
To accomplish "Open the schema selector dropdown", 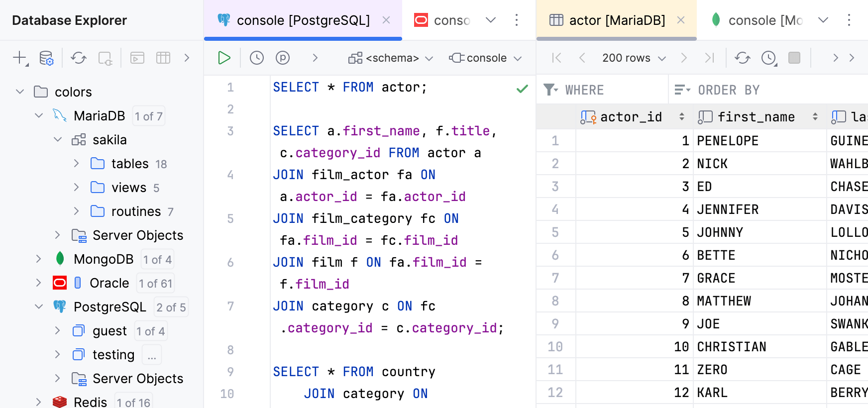I will pos(391,58).
